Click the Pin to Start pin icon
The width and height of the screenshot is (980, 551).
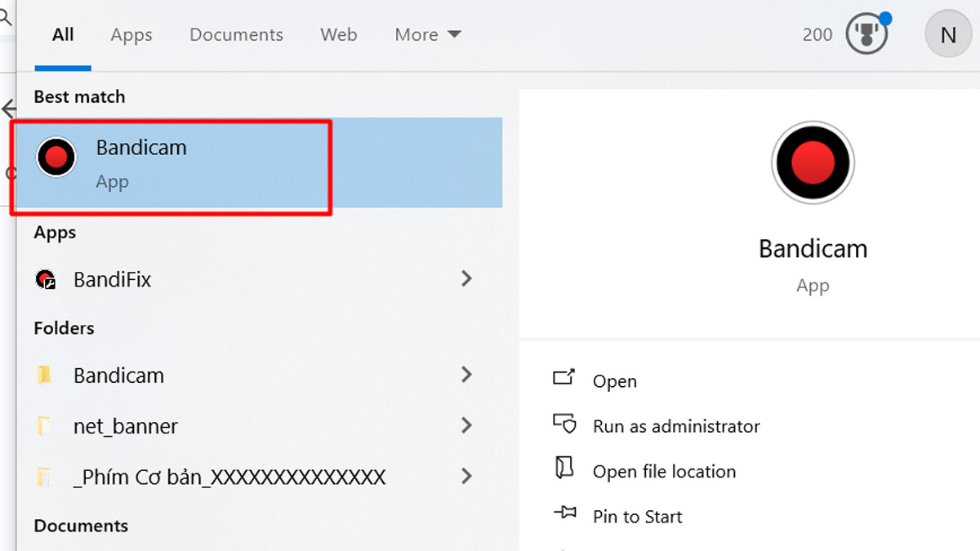tap(564, 513)
